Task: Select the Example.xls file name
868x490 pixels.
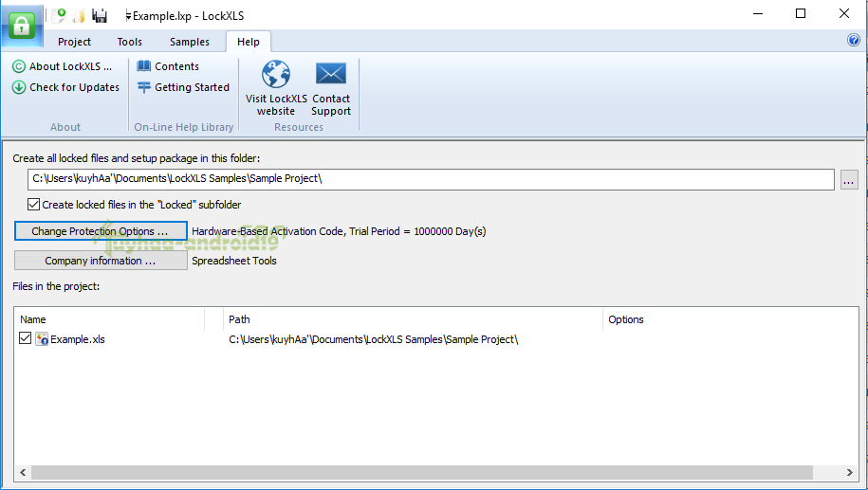Action: (78, 339)
